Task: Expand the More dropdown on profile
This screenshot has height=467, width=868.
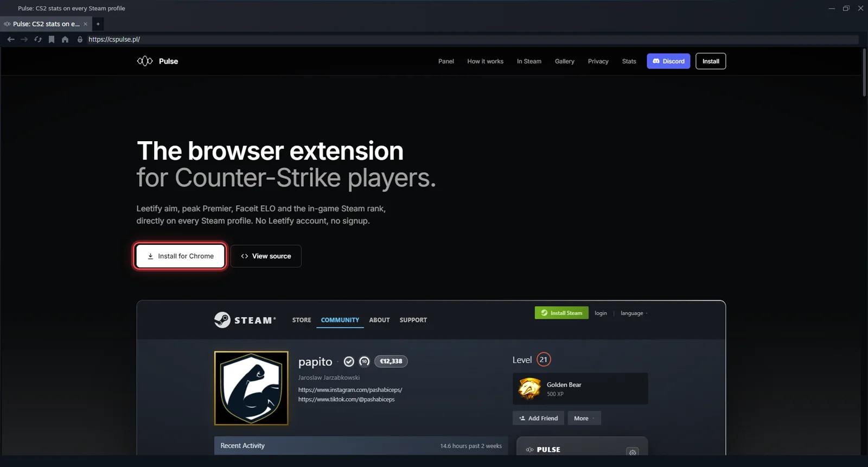Action: coord(584,418)
